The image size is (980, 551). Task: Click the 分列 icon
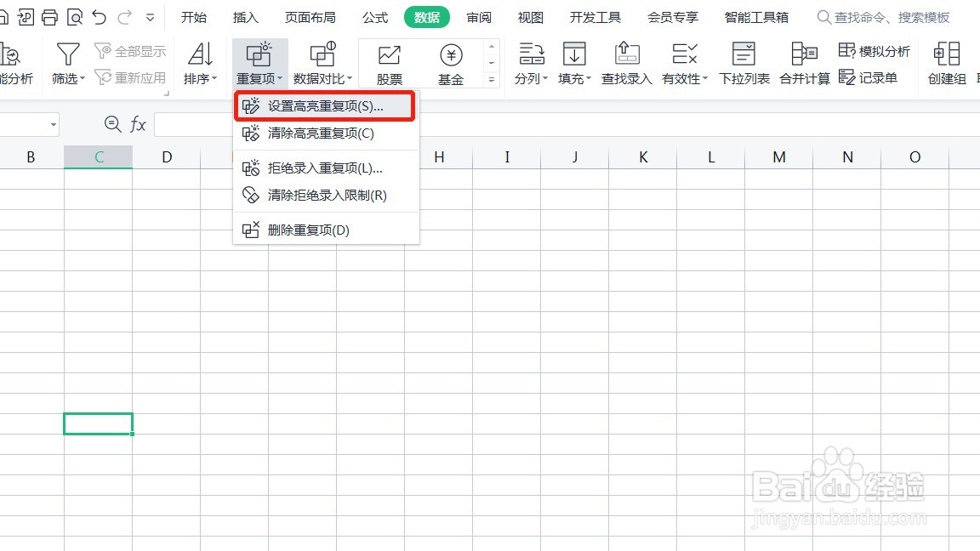click(x=531, y=55)
